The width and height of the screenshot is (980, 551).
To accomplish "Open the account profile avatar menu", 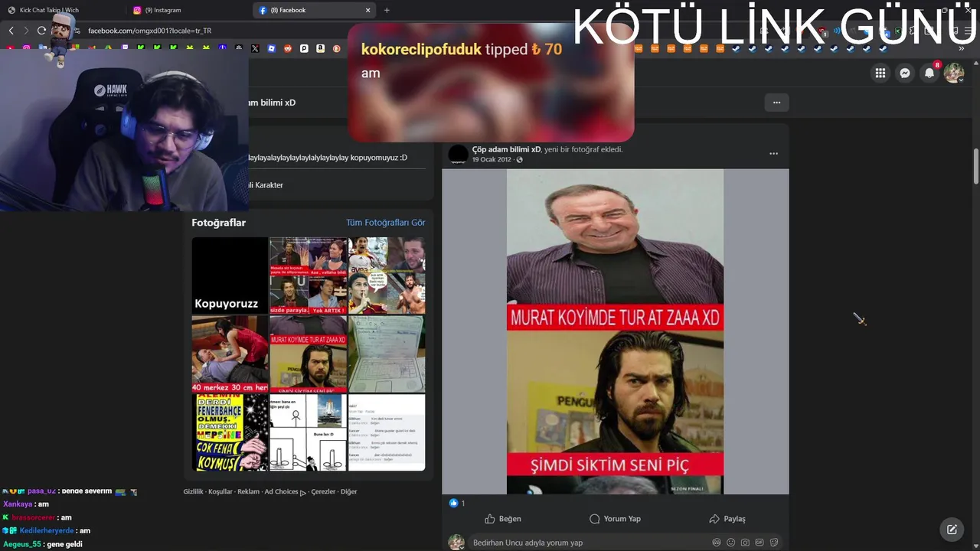I will (x=954, y=73).
